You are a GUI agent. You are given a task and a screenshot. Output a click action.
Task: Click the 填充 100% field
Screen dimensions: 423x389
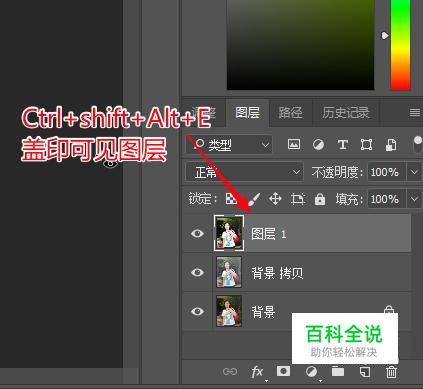tap(387, 199)
